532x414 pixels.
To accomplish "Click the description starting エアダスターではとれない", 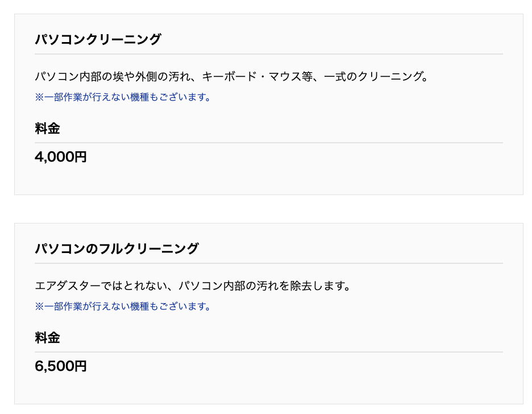I will point(193,285).
